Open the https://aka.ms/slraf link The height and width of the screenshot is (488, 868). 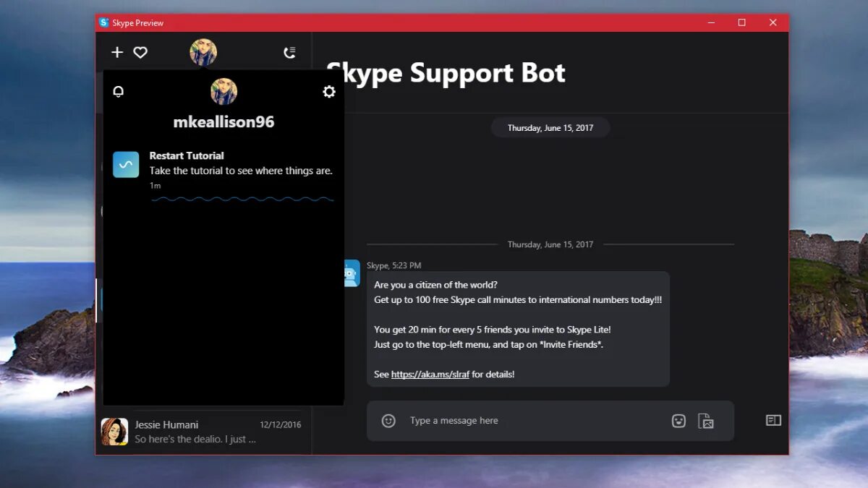pyautogui.click(x=430, y=374)
